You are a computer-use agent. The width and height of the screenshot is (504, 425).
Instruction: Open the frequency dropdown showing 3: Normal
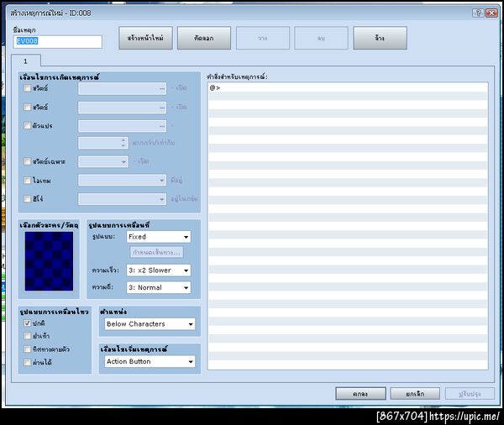coord(159,287)
